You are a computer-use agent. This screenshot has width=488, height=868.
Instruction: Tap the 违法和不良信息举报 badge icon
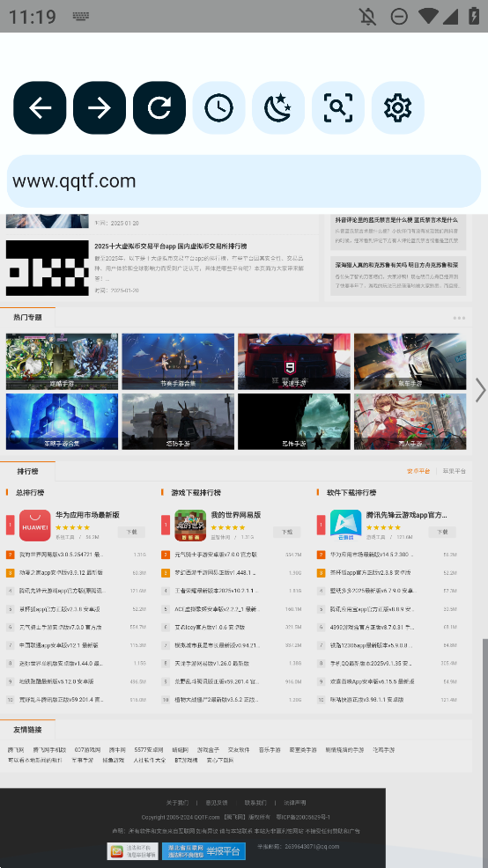tap(132, 851)
